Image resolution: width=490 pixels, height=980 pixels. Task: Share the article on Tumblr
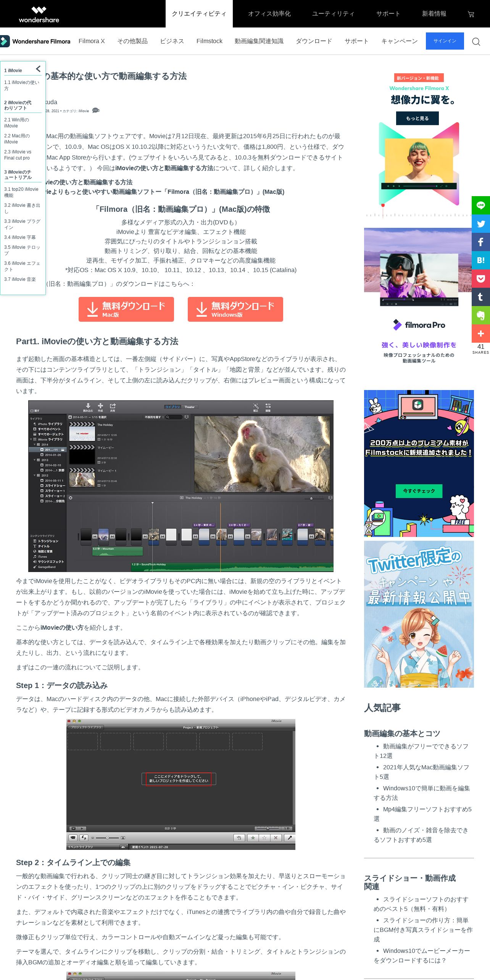(481, 297)
